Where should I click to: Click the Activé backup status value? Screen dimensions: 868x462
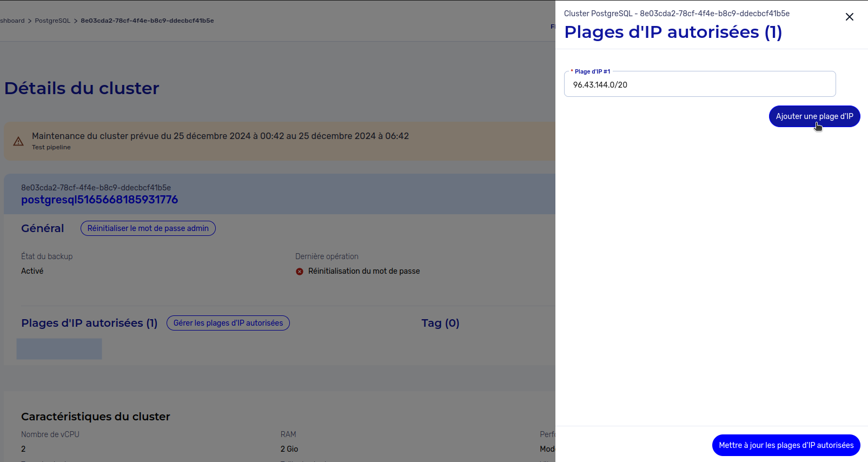click(x=32, y=271)
